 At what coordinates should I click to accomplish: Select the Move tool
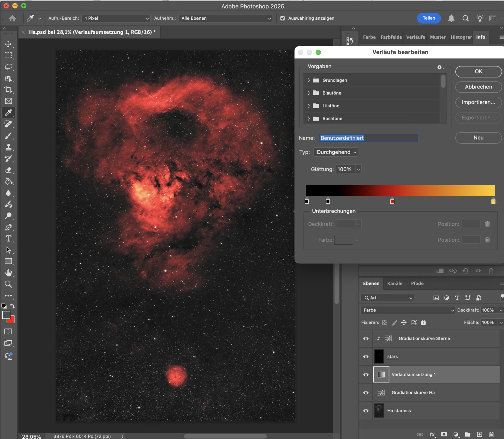pyautogui.click(x=8, y=44)
